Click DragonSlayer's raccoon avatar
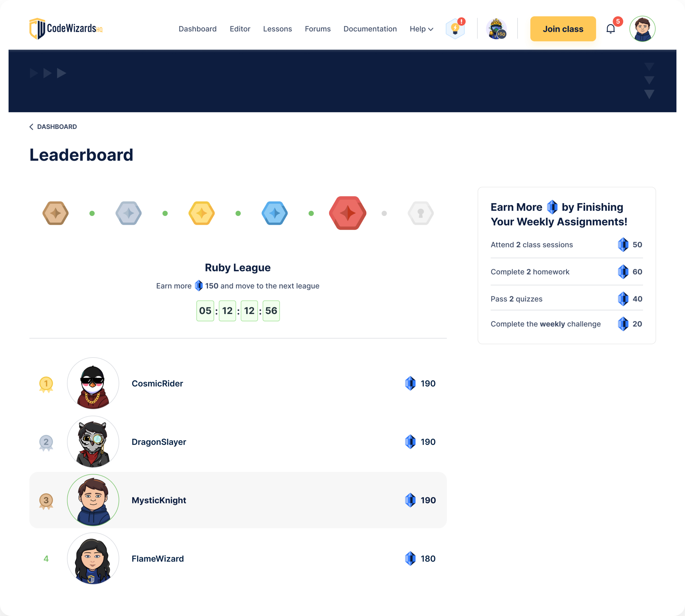 point(93,442)
